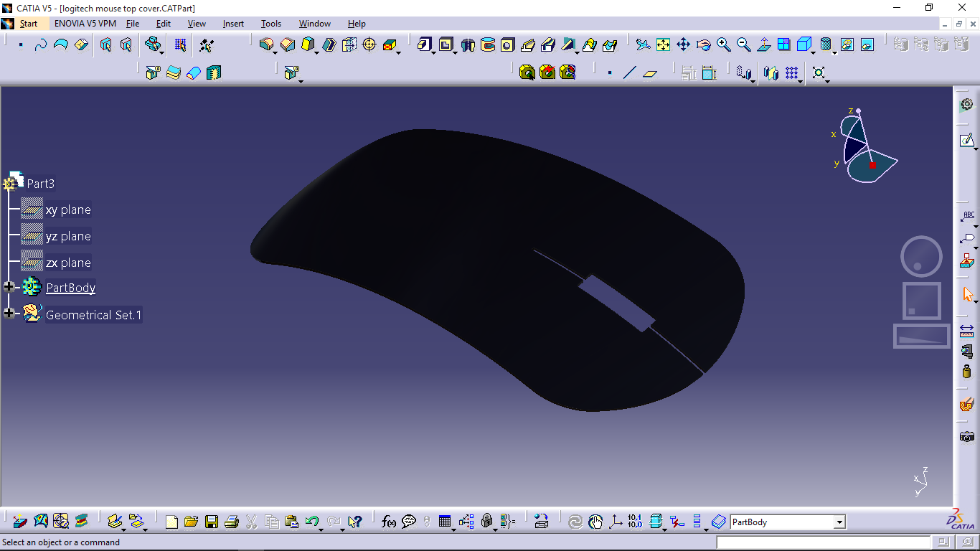Click the Capture camera icon
The image size is (980, 551).
pos(967,436)
